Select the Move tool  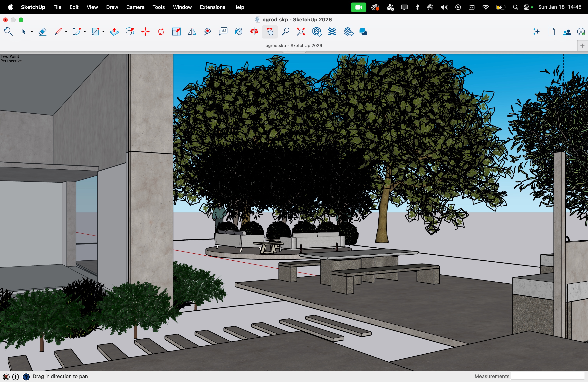coord(145,32)
